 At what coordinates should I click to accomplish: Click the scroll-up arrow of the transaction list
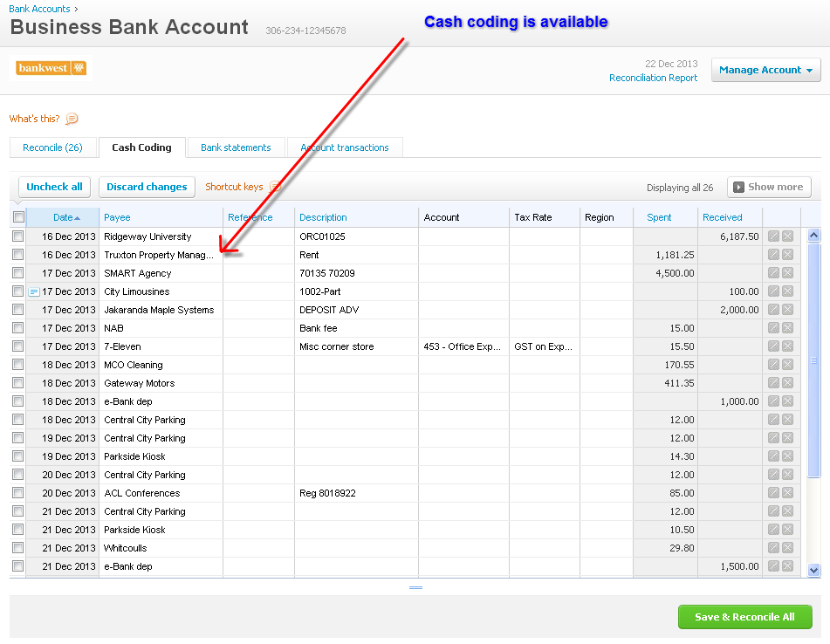[813, 235]
